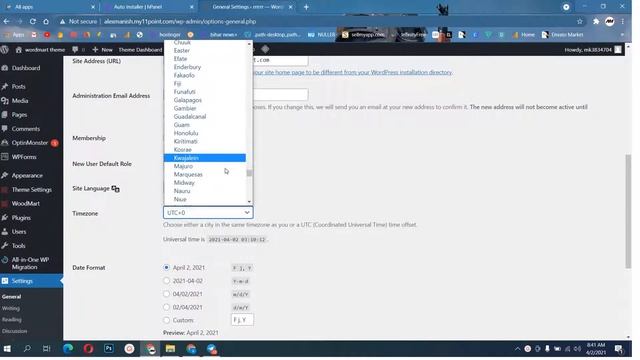Open Windows taskbar search
The width and height of the screenshot is (640, 360).
(x=27, y=349)
